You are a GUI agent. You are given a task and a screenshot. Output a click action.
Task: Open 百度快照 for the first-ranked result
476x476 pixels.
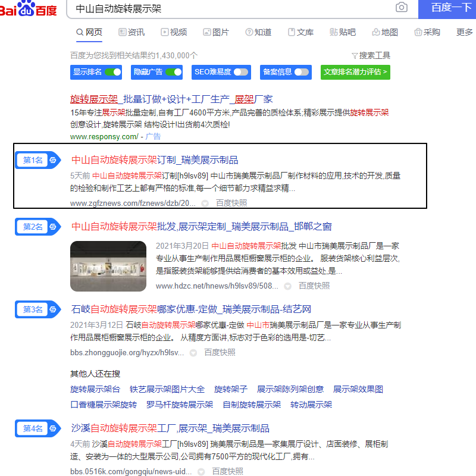pos(231,203)
